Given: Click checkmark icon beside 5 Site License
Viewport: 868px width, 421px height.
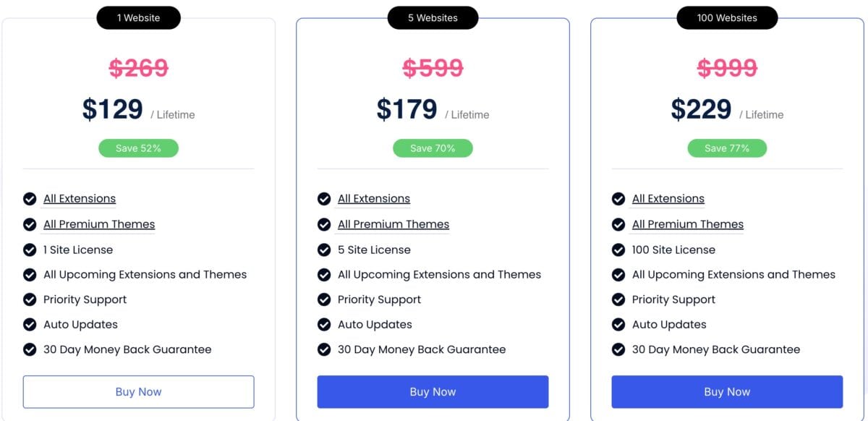Looking at the screenshot, I should pos(324,250).
